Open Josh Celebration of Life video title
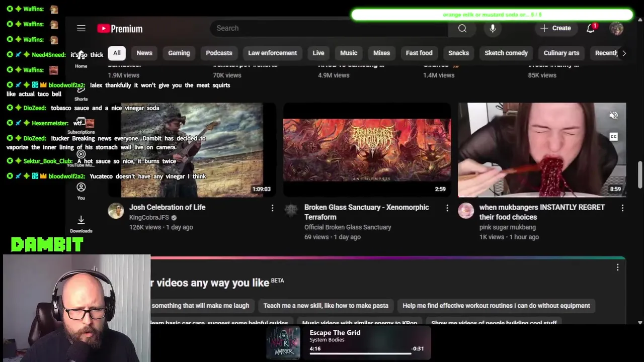Image resolution: width=644 pixels, height=362 pixels. click(x=167, y=207)
